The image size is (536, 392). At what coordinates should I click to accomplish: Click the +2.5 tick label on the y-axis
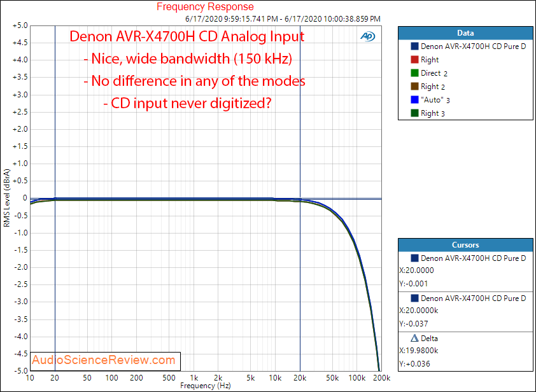(x=20, y=112)
